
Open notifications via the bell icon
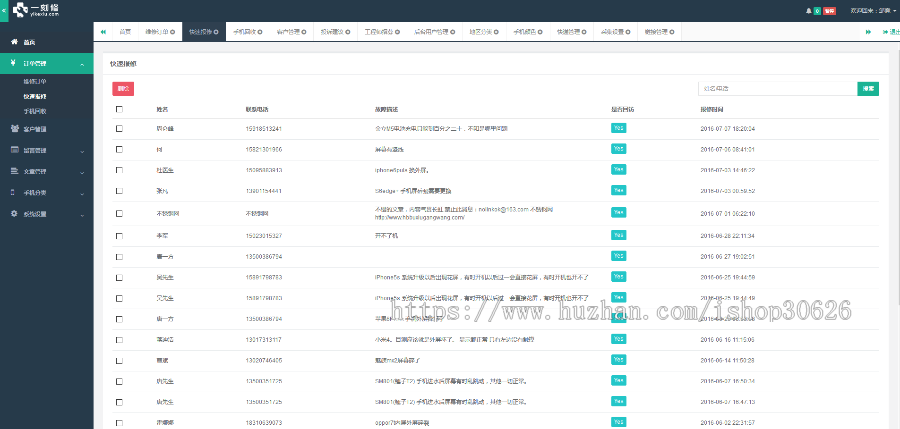(809, 10)
